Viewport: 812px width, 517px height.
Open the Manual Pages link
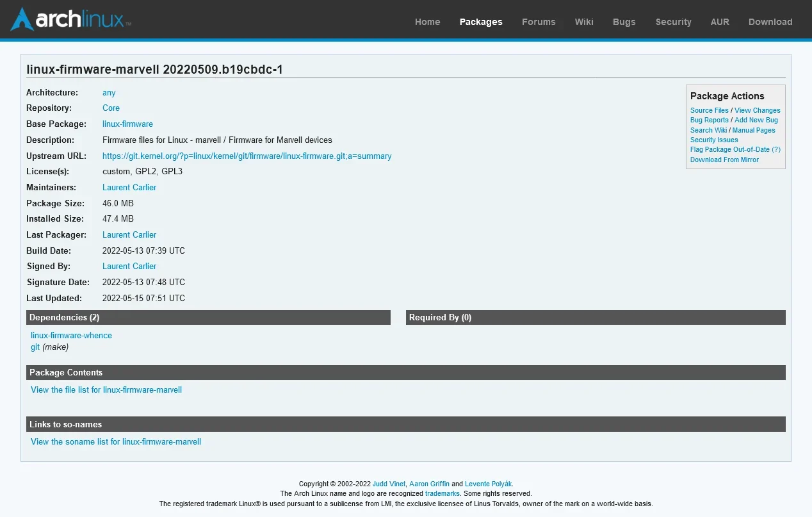(x=754, y=131)
